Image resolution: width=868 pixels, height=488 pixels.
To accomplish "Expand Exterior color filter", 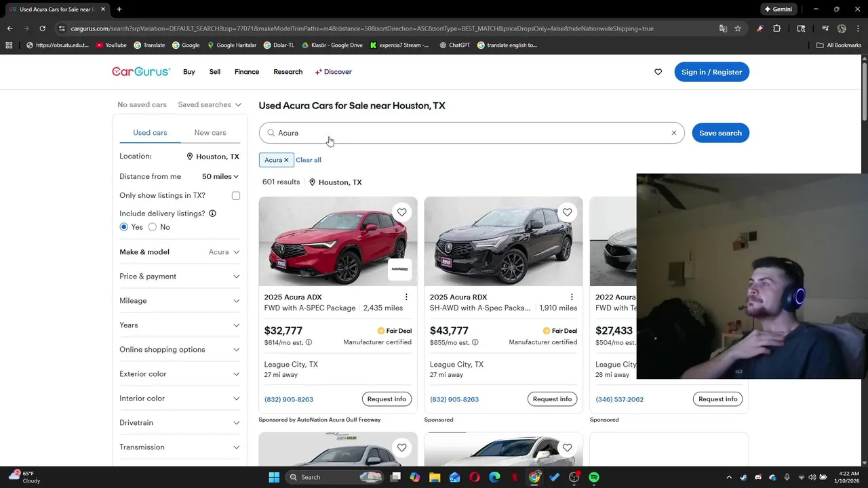I will (x=180, y=374).
